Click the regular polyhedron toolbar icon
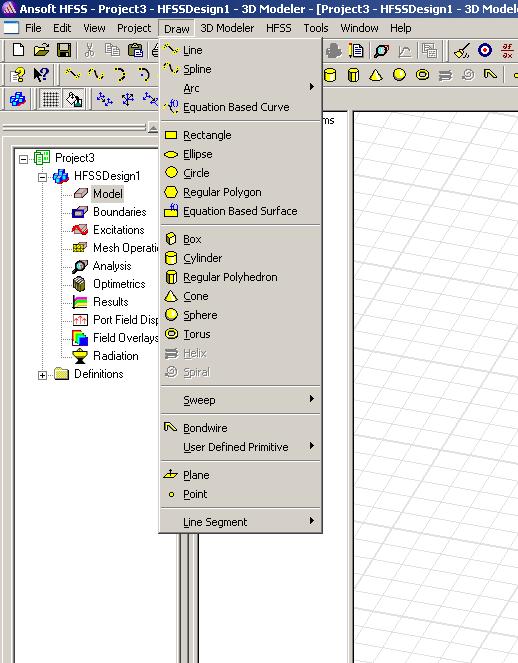The height and width of the screenshot is (663, 518). (x=353, y=75)
